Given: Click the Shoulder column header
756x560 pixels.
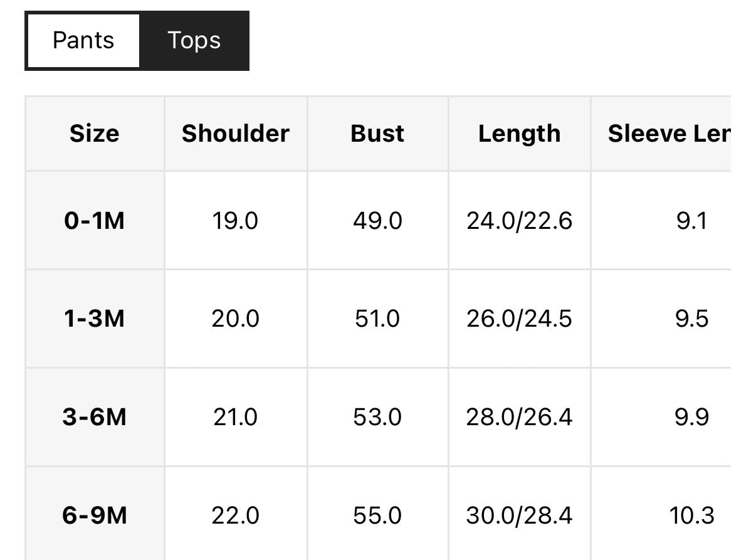Looking at the screenshot, I should [236, 134].
